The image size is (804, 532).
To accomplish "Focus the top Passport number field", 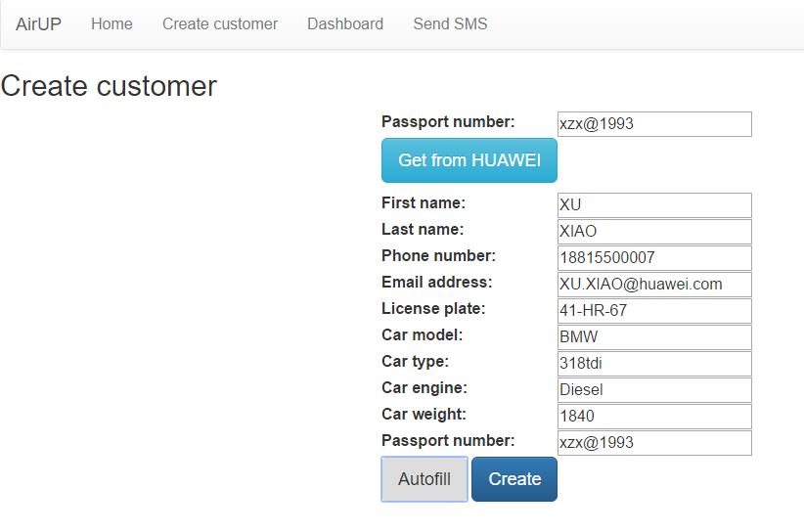I will 654,124.
